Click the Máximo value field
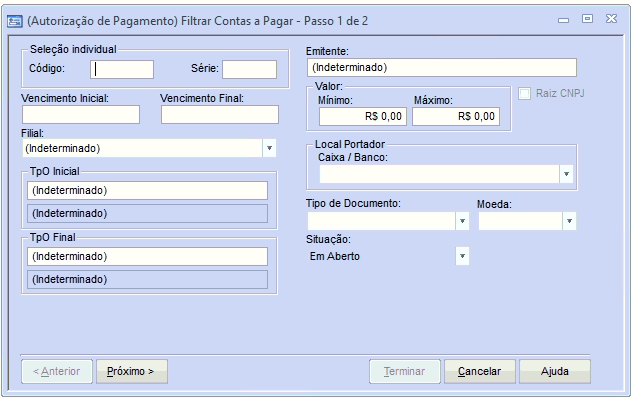The image size is (631, 399). pos(456,117)
